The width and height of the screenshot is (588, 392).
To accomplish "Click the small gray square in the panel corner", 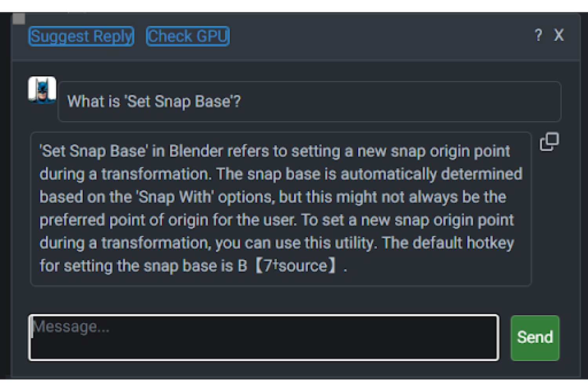I will coord(19,18).
